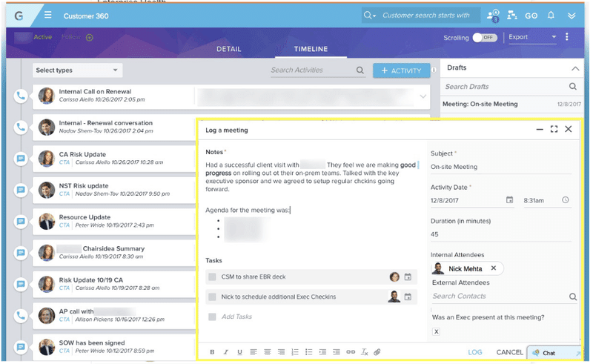Open the hamburger navigation menu

pyautogui.click(x=47, y=15)
